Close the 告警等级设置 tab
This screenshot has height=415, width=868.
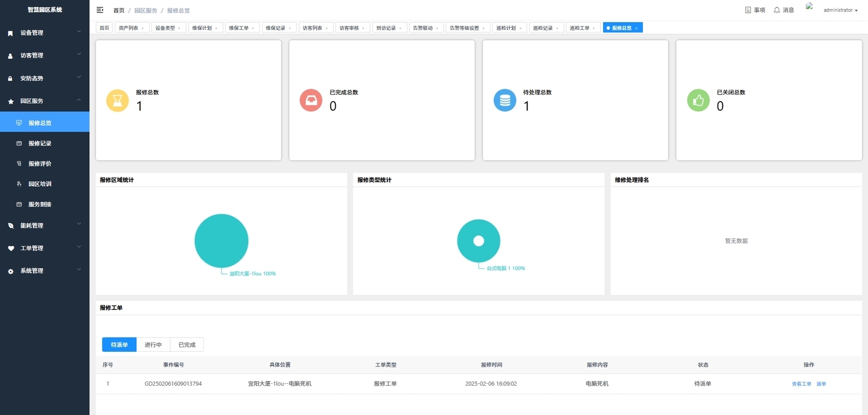484,28
